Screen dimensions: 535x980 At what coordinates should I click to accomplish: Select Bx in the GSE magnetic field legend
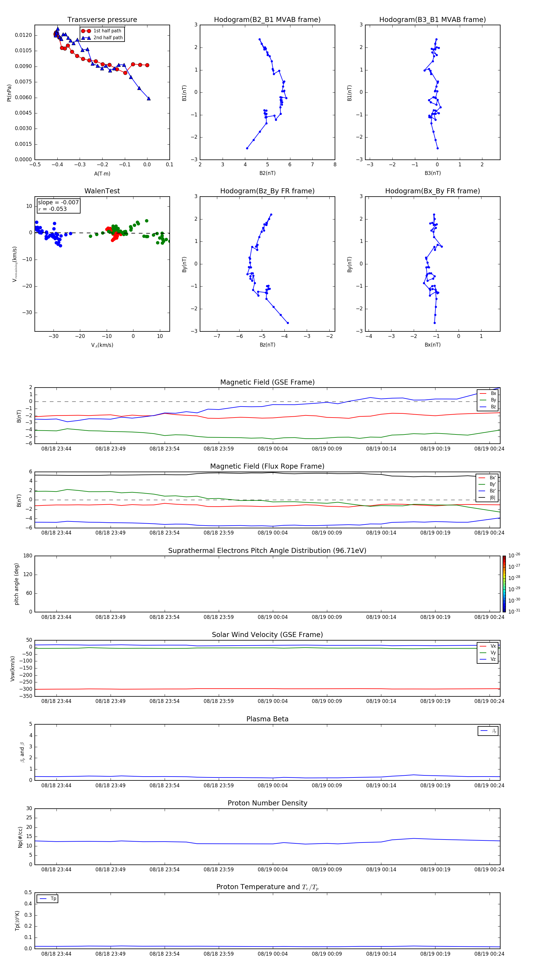coord(488,393)
